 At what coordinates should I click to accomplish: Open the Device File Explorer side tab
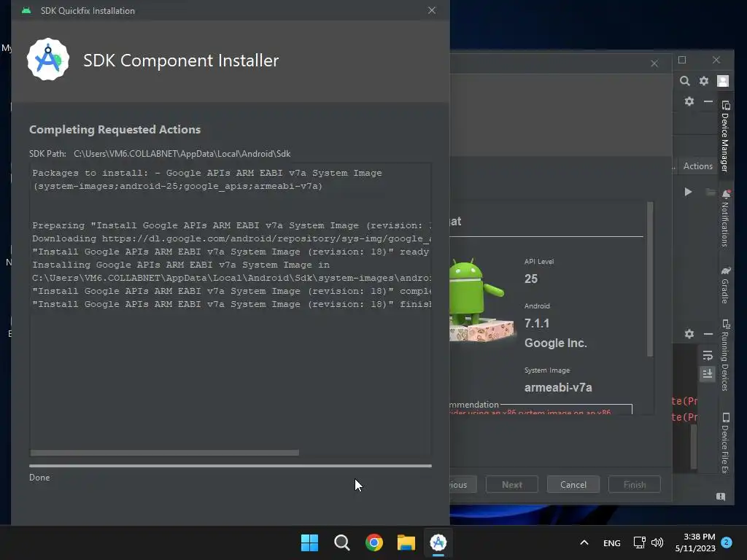pos(725,443)
